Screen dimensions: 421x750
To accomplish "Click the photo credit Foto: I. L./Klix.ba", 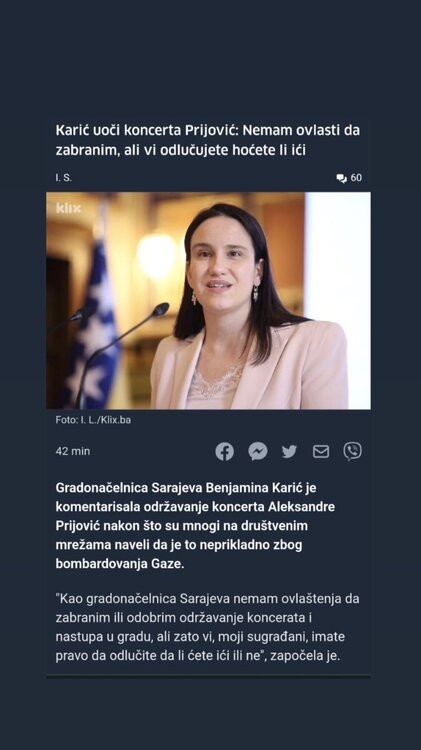I will coord(93,420).
